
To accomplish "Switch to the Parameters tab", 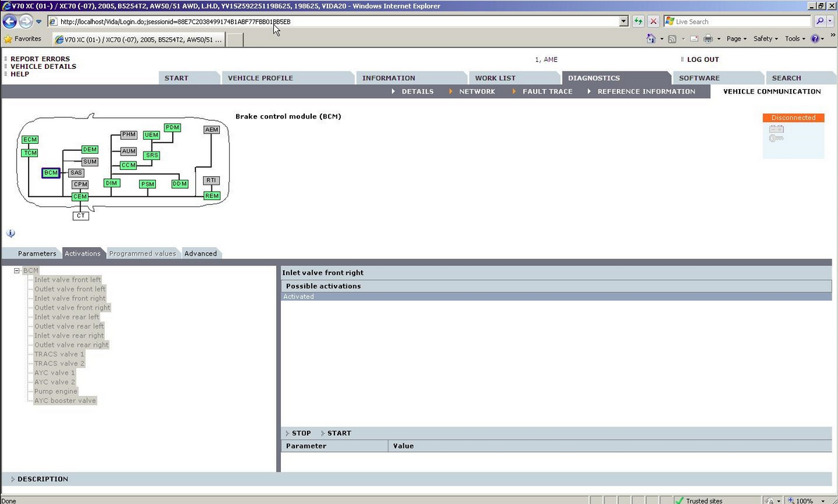I will [x=37, y=253].
